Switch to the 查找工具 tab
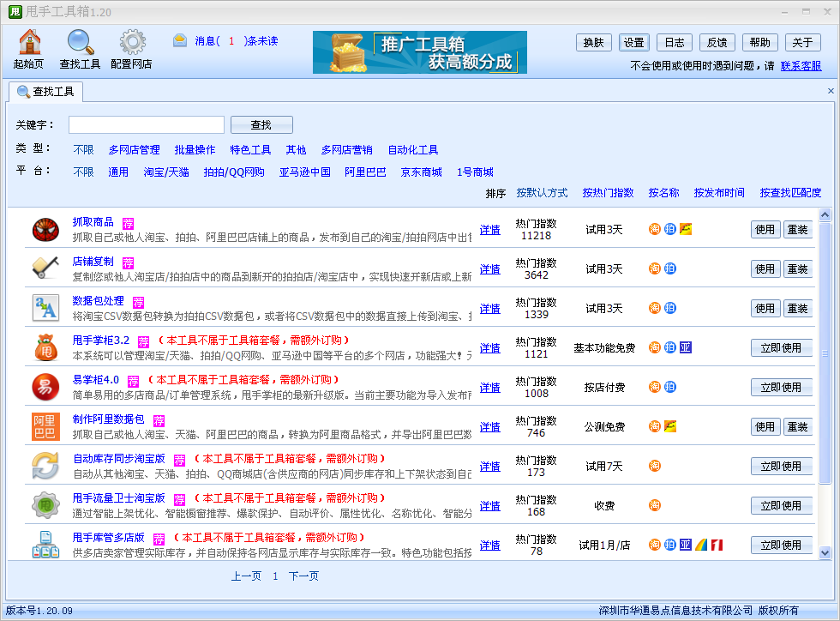Image resolution: width=840 pixels, height=621 pixels. pyautogui.click(x=46, y=92)
